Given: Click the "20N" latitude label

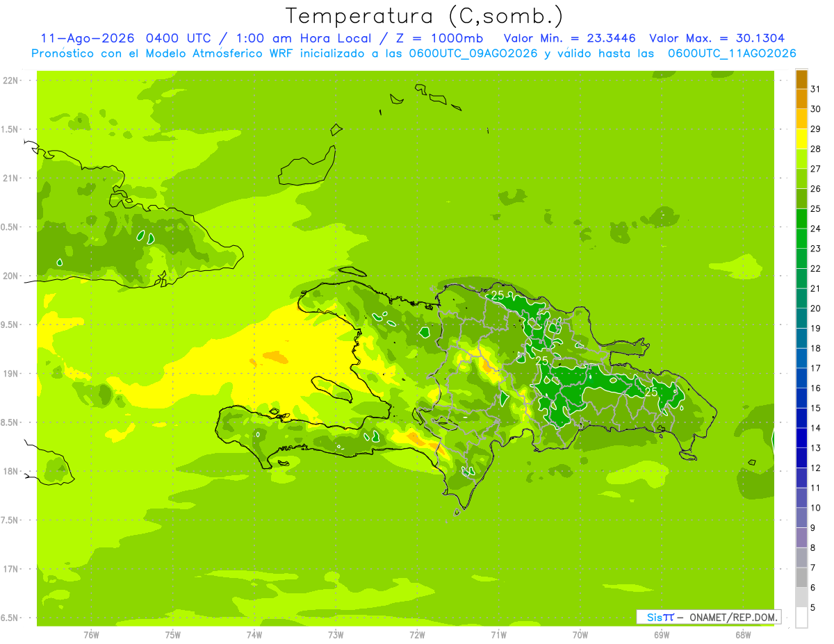Looking at the screenshot, I should (10, 276).
